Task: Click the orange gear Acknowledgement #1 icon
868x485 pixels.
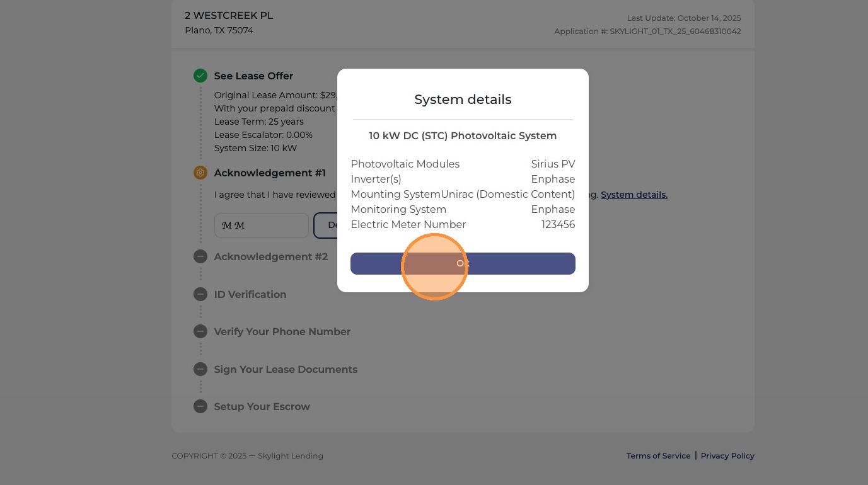Action: click(200, 173)
